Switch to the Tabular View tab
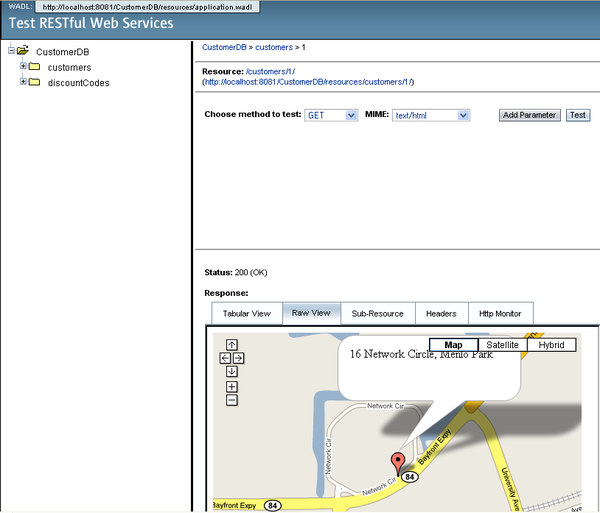The width and height of the screenshot is (600, 513). pyautogui.click(x=247, y=314)
